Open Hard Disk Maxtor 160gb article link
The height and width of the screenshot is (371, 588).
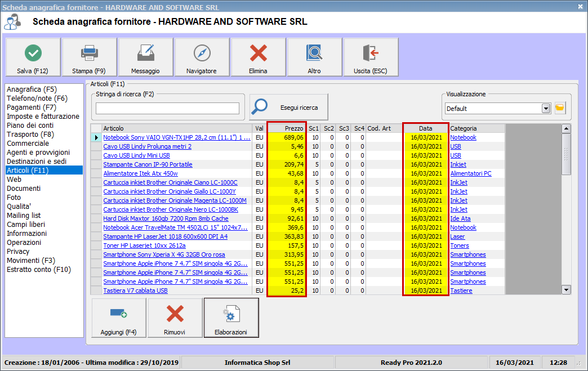[x=166, y=218]
